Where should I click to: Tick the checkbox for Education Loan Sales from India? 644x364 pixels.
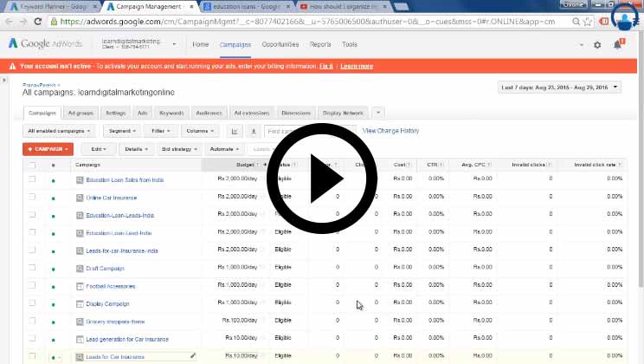pos(32,179)
